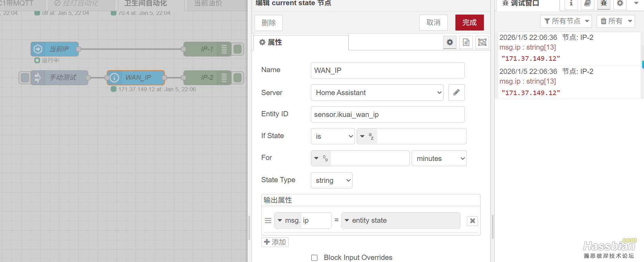Enable Block Input Overrides checkbox
644x262 pixels.
(x=314, y=257)
